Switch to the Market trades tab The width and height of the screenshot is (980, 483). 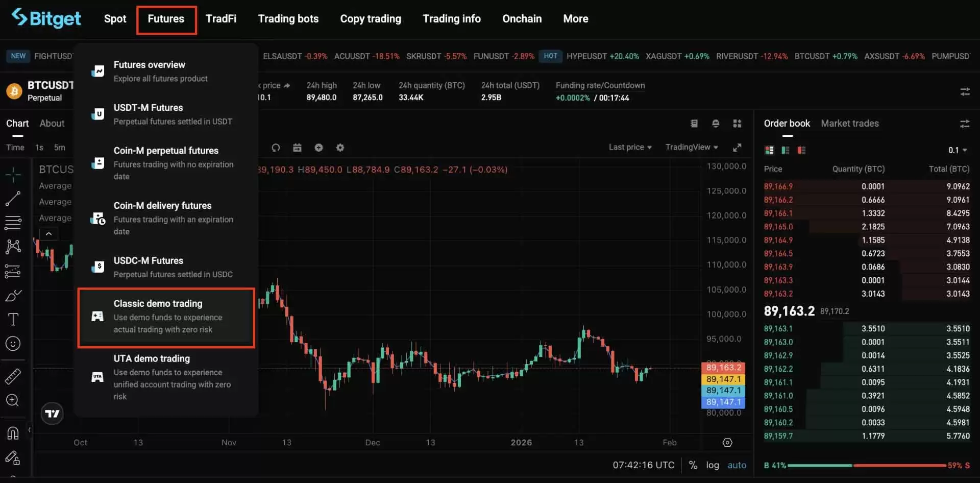click(849, 123)
